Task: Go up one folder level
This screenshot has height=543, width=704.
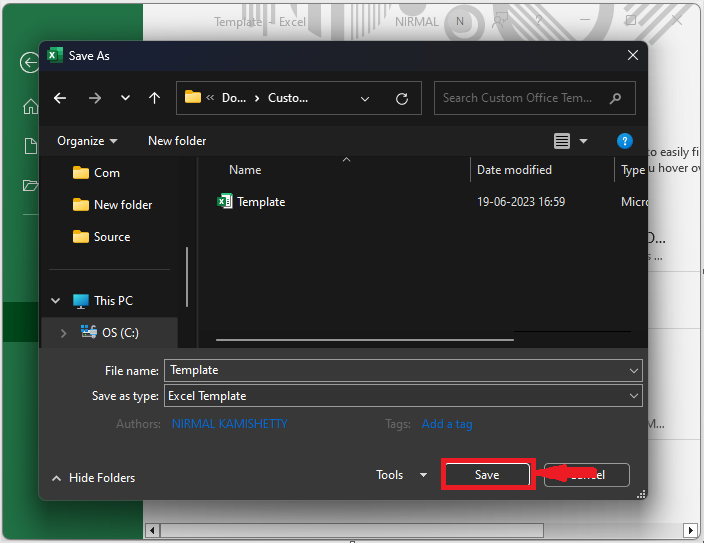Action: tap(154, 98)
